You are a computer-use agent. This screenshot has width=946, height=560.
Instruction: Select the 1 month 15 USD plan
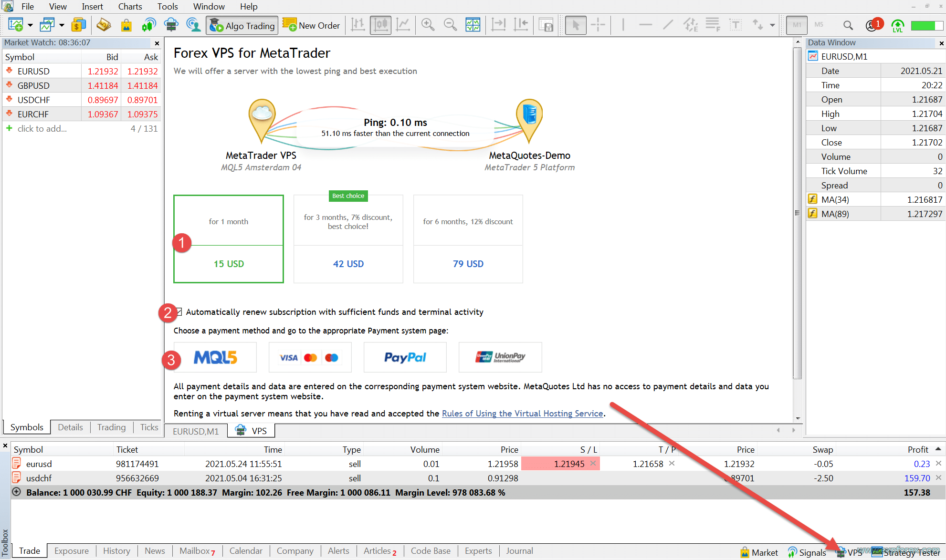click(x=229, y=239)
